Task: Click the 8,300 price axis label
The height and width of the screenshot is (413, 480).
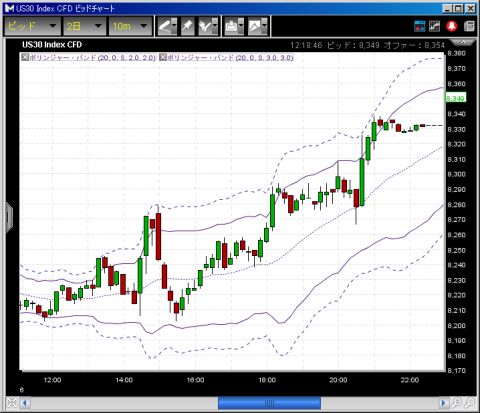Action: click(x=456, y=174)
